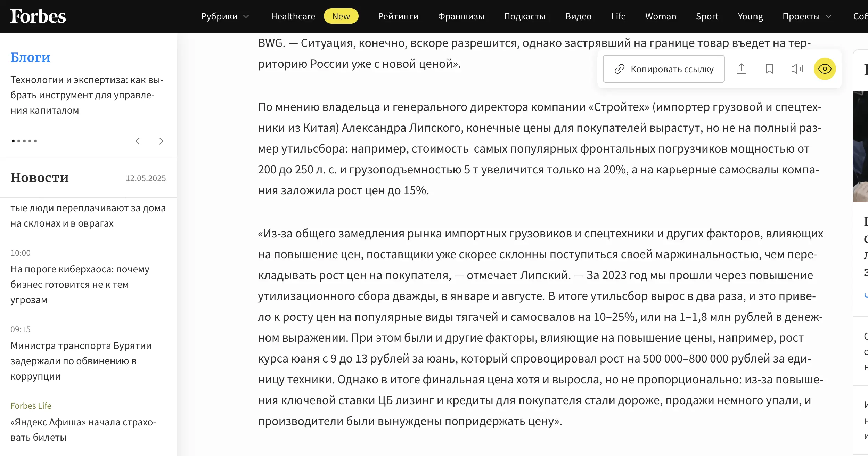Click the Новости section date 12.05.2025
Screen dimensions: 868x456
click(x=146, y=178)
